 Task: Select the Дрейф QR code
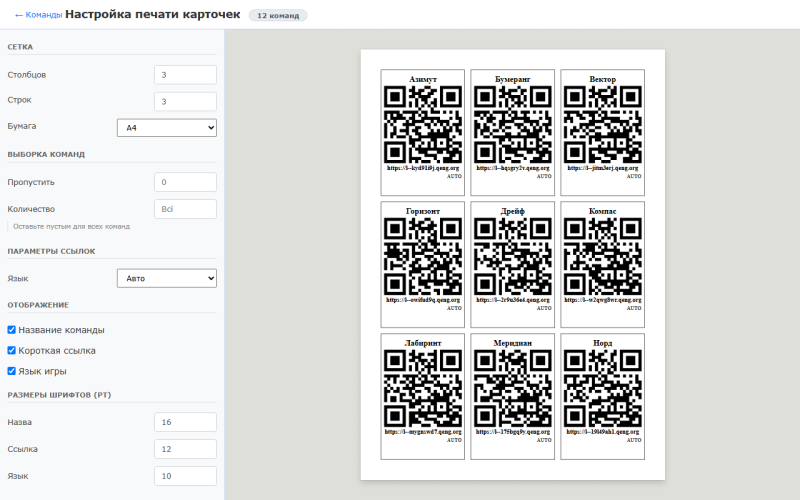(x=513, y=257)
